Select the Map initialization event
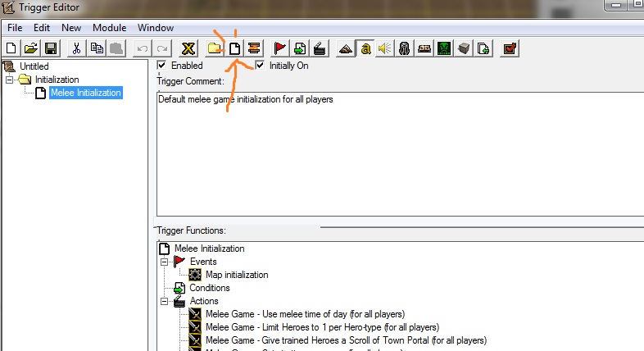 (237, 275)
